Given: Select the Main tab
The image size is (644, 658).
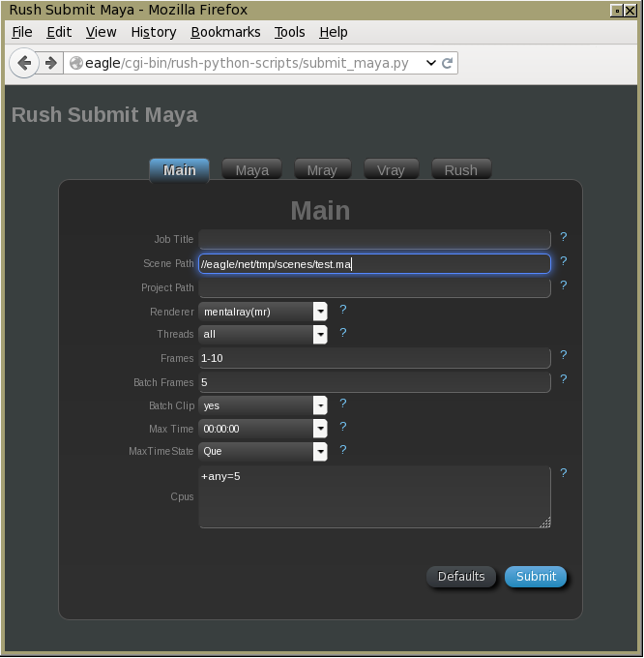Looking at the screenshot, I should (180, 170).
